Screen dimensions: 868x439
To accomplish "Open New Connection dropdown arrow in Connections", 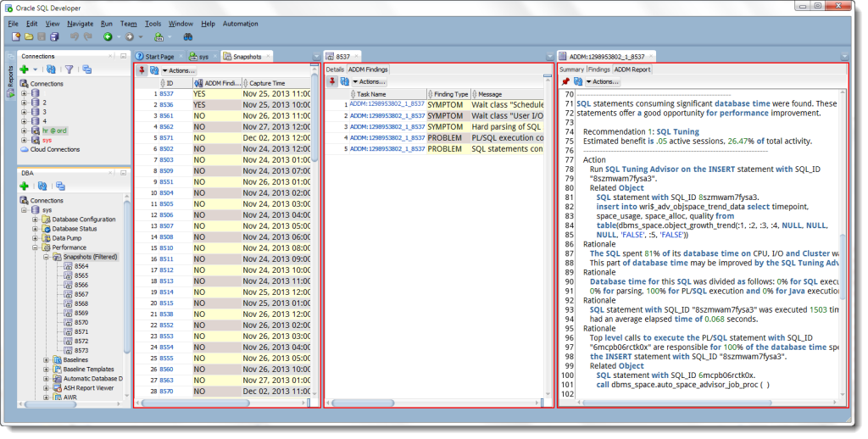I will [34, 69].
